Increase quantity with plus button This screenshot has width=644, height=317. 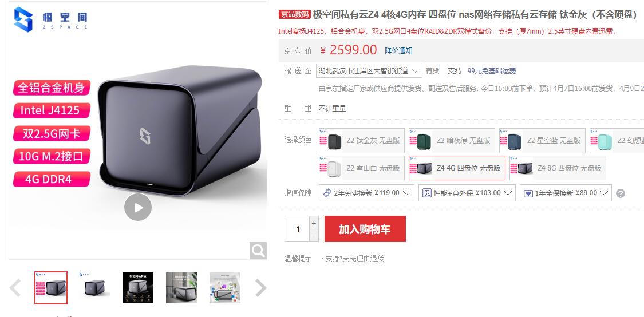[314, 223]
